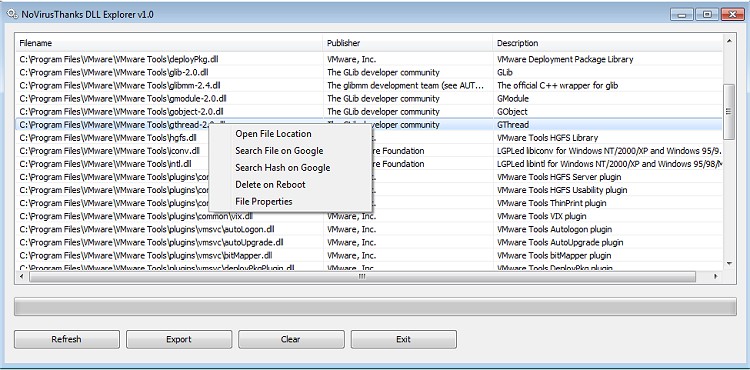Click 'VMware Tools AutoUpgrade plugin' description
Screen dimensions: 750x370
(560, 242)
